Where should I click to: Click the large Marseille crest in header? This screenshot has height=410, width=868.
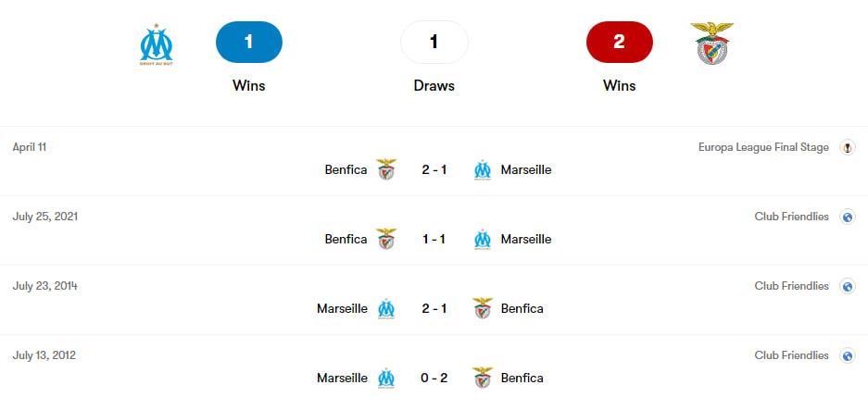157,43
